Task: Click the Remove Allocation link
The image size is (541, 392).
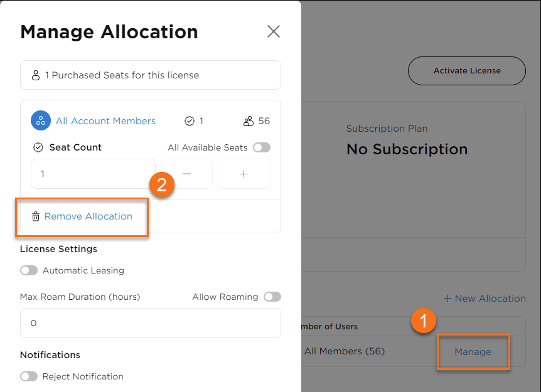Action: [88, 216]
